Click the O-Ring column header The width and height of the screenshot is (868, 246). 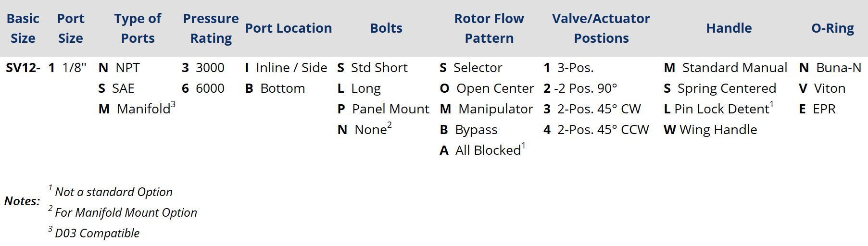(832, 28)
